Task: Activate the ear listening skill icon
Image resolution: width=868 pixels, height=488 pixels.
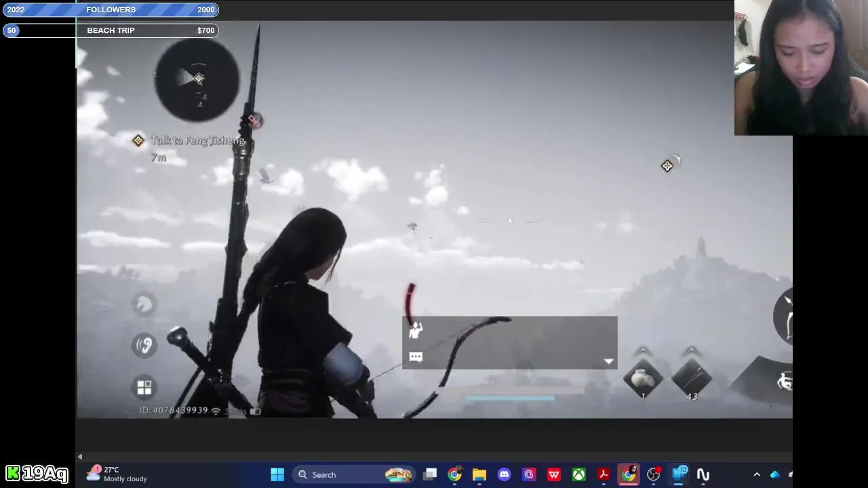Action: [x=144, y=346]
